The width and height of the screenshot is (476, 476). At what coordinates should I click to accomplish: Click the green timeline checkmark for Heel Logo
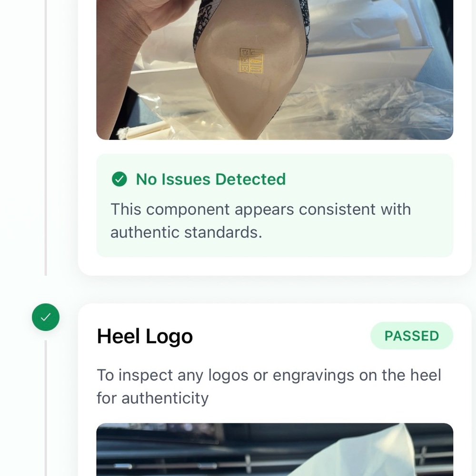point(46,317)
